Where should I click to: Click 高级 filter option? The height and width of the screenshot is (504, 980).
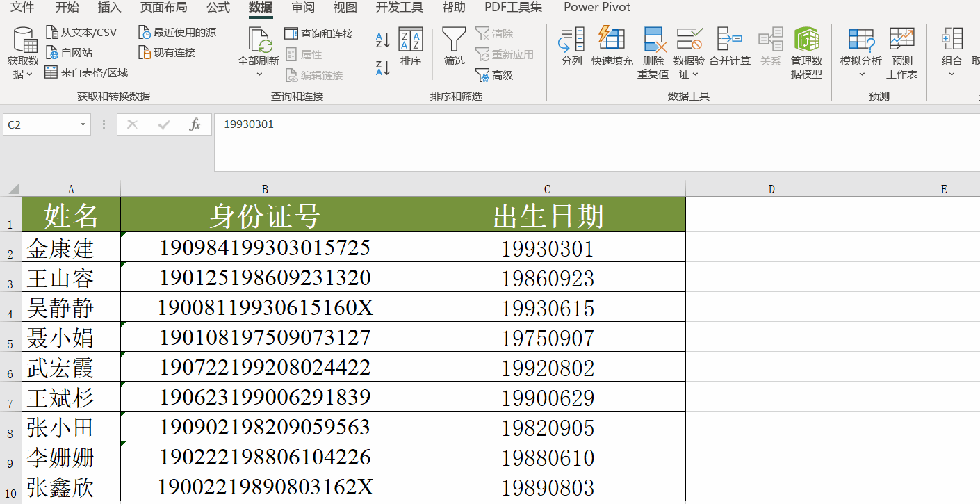(497, 75)
